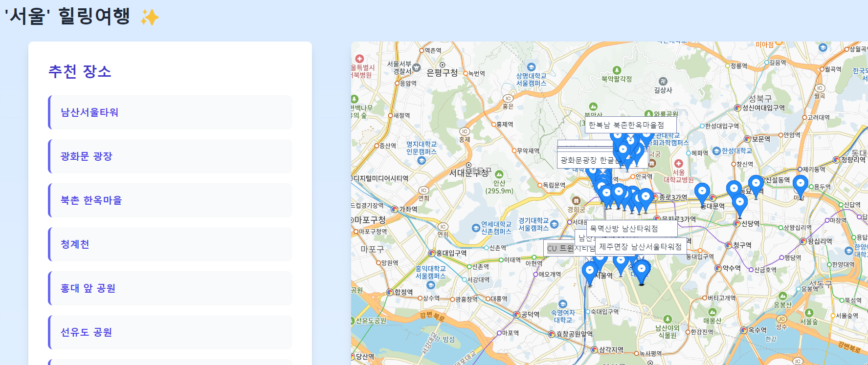Viewport: 868px width, 365px height.
Task: Click the 매봉산 mountain icon
Action: 712,312
